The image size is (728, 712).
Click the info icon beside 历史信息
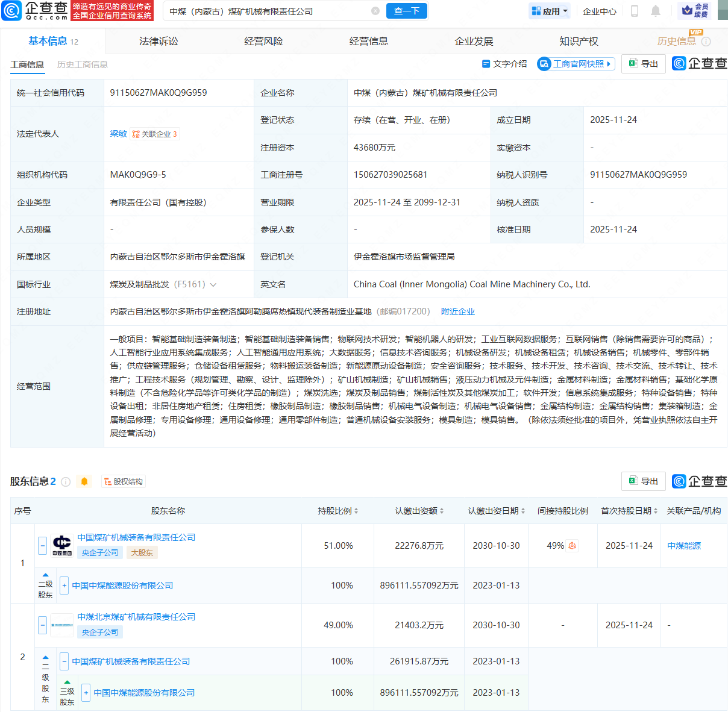tap(706, 42)
